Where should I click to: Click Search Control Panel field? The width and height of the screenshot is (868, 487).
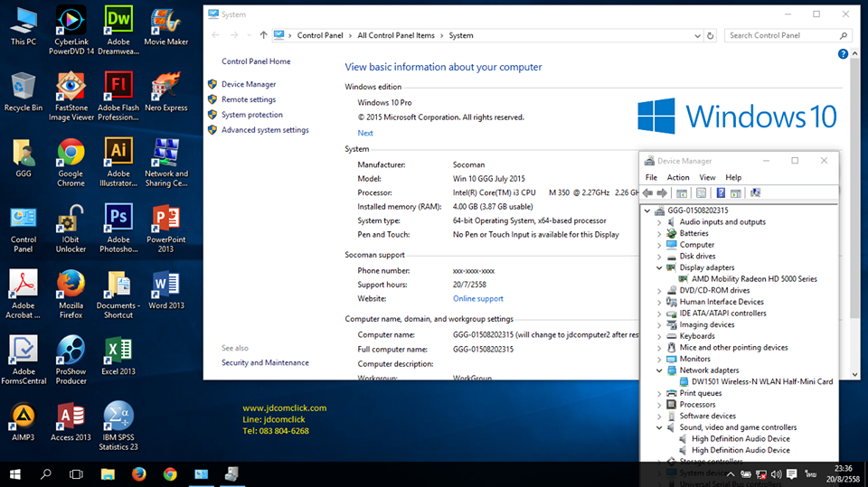pos(788,35)
